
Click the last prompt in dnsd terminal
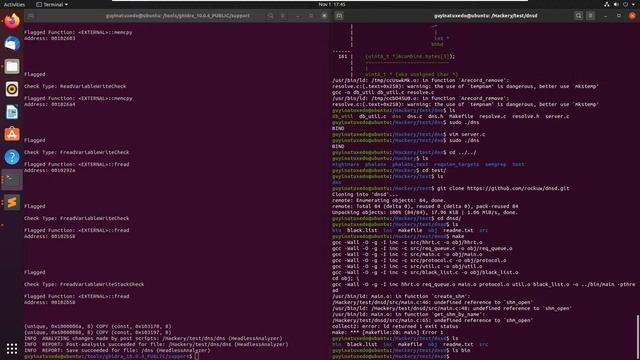tap(391, 356)
